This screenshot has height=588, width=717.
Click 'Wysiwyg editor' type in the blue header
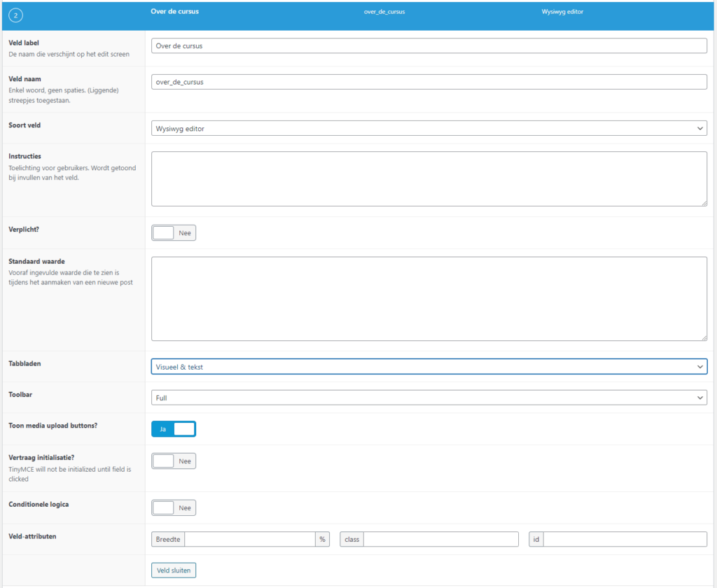click(x=562, y=12)
